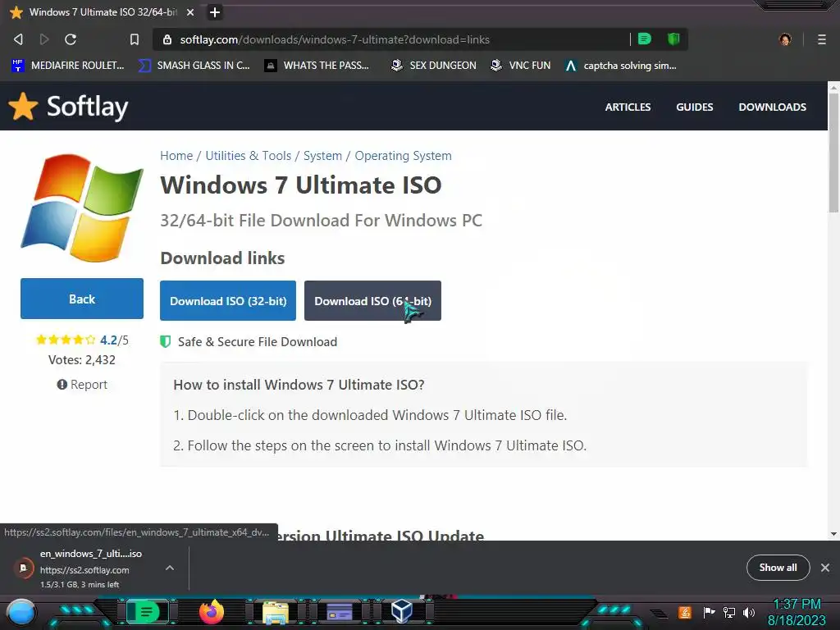Click the green chat app in taskbar
This screenshot has height=630, width=840.
coord(146,611)
